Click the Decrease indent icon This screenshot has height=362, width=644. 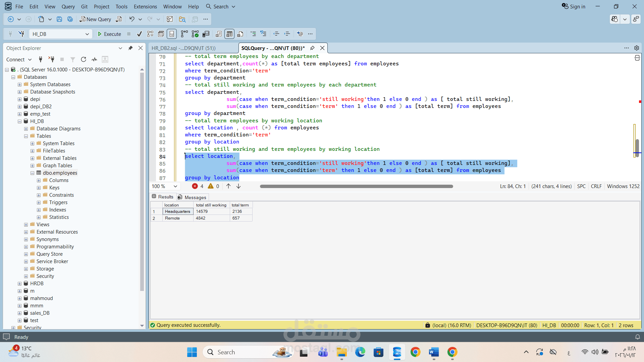coord(276,34)
